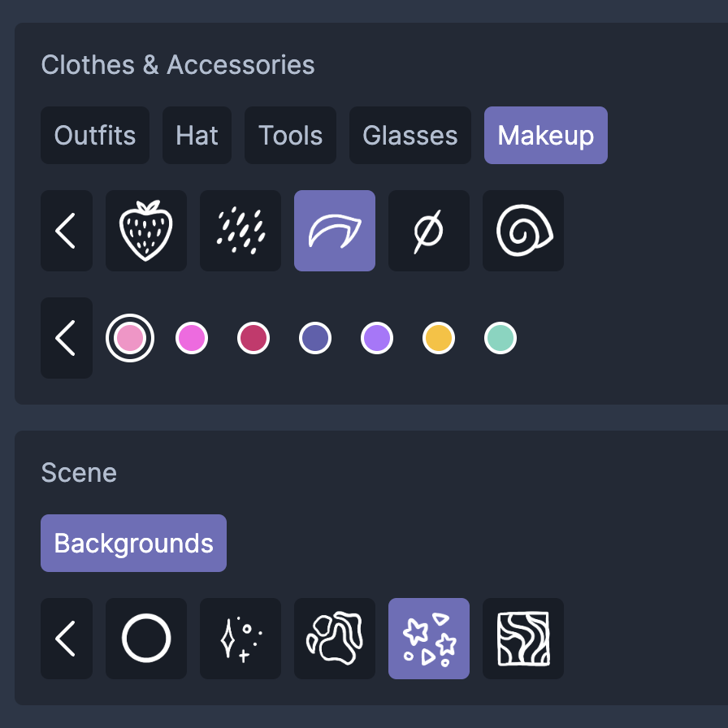
Task: Select the spiral swirl makeup icon
Action: tap(523, 230)
